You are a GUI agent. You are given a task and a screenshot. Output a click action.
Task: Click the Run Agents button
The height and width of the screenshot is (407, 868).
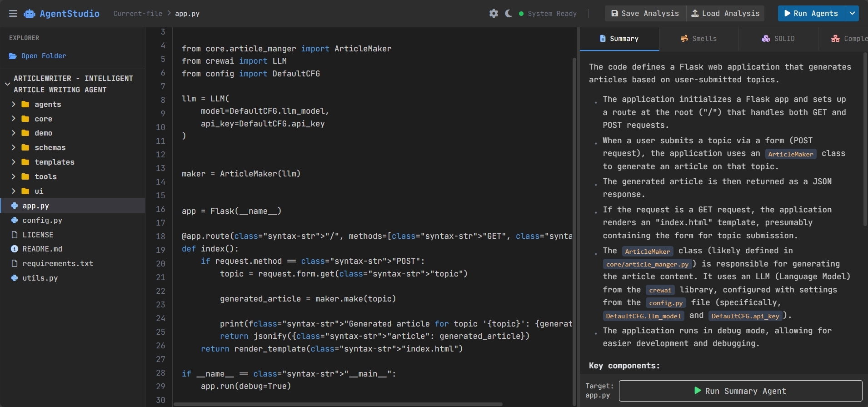pos(811,13)
